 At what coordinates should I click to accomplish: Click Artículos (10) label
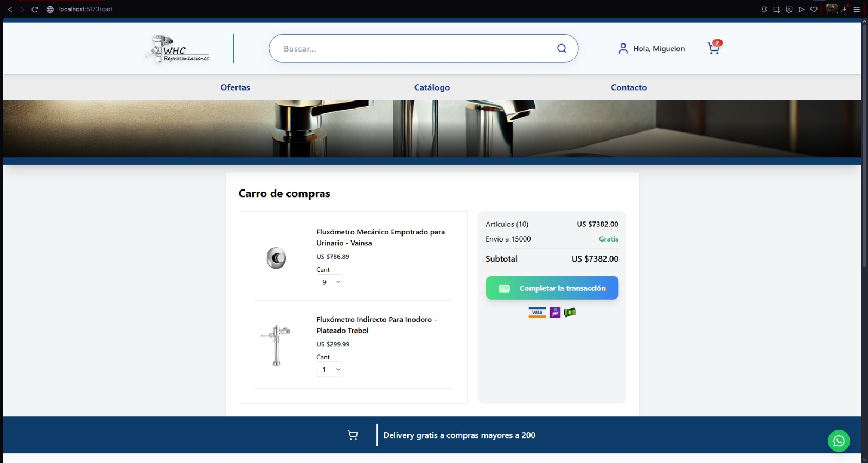coord(507,224)
